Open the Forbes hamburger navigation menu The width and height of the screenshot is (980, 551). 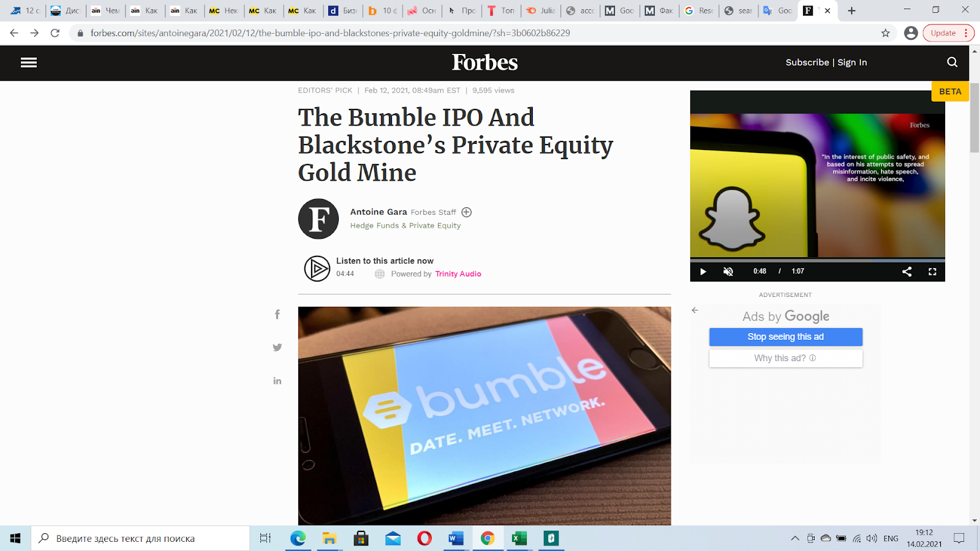29,62
